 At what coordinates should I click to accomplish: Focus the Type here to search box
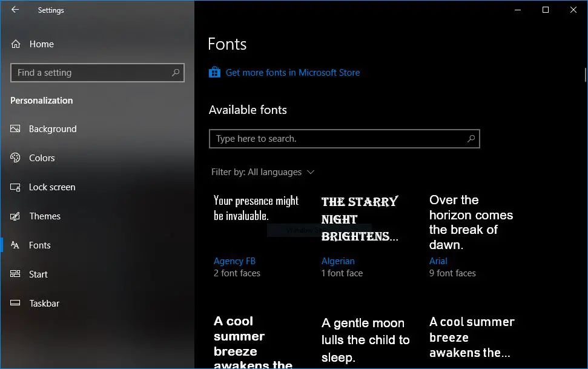344,139
